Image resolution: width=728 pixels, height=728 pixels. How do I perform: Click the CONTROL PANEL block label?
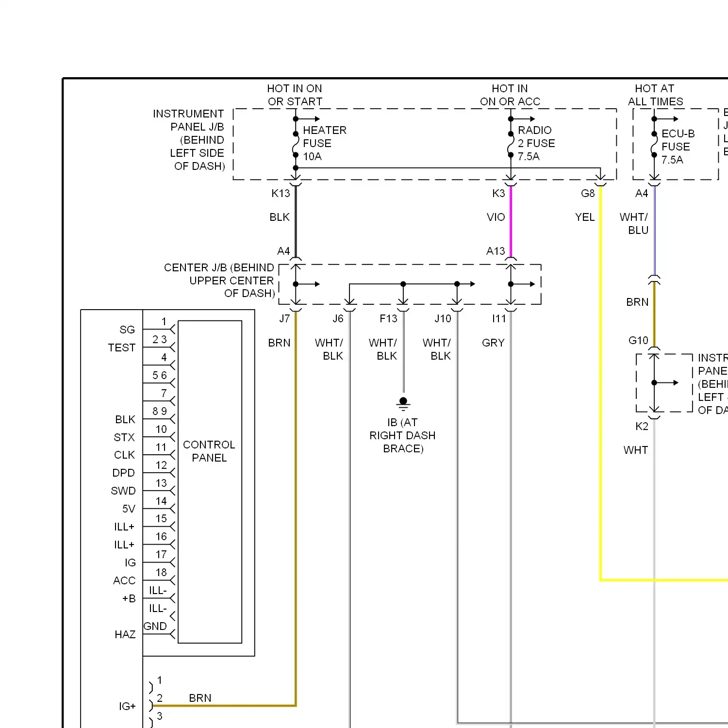(209, 451)
